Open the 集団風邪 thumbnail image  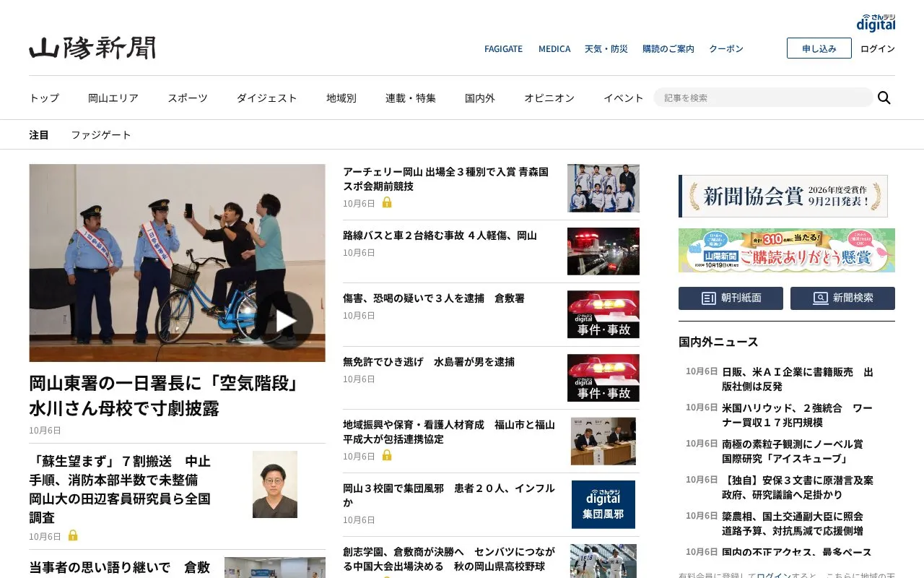pyautogui.click(x=603, y=504)
